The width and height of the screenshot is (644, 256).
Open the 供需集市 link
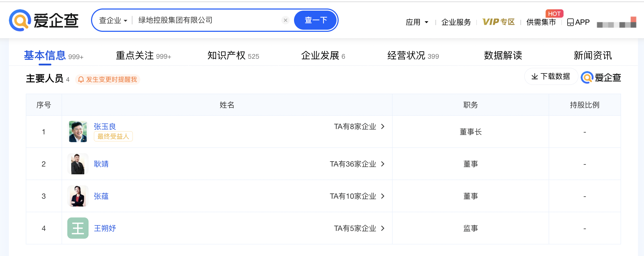tap(541, 22)
